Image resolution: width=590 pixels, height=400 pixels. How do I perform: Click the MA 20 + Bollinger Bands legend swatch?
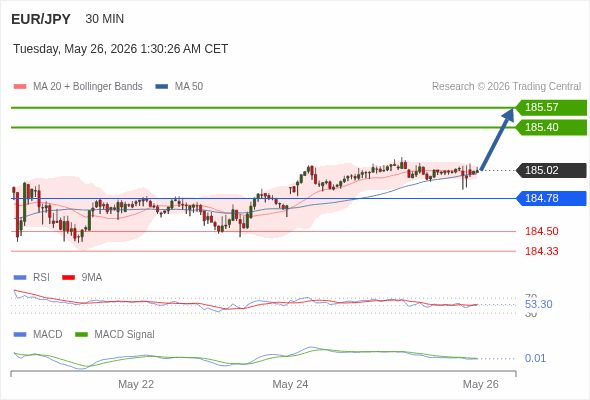coord(20,87)
